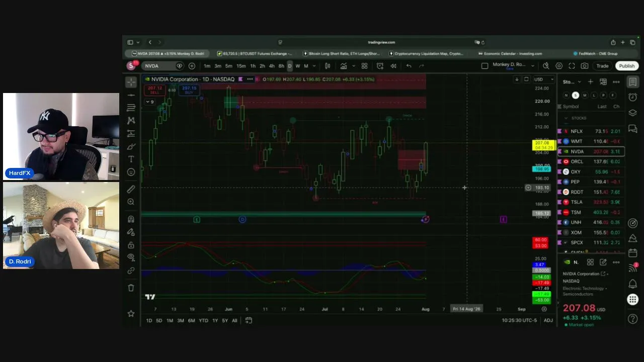The width and height of the screenshot is (644, 362).
Task: Select the All date range
Action: pos(234,321)
